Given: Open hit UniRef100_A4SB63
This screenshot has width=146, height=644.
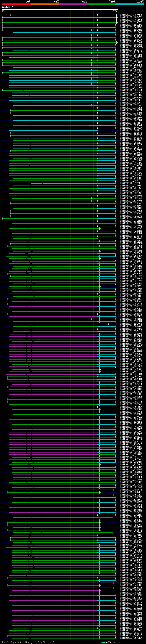Looking at the screenshot, I should pos(131,20).
